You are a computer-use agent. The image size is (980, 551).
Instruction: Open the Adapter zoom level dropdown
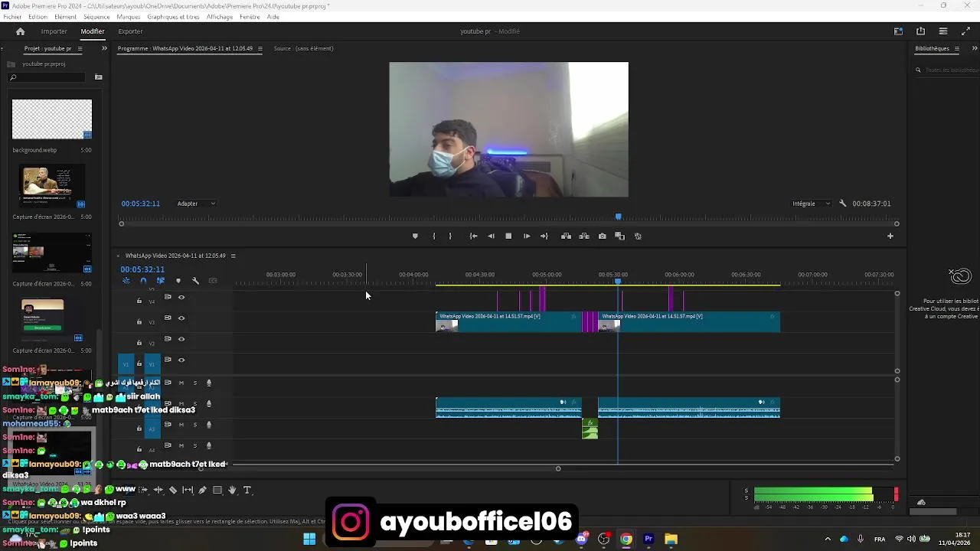point(197,204)
